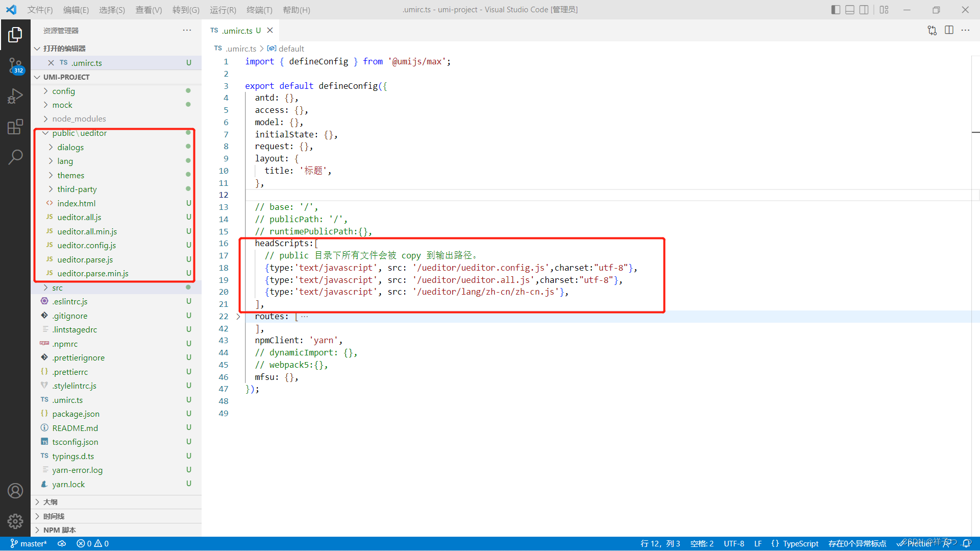
Task: Change file encoding via UTF-8 indicator
Action: coord(733,544)
